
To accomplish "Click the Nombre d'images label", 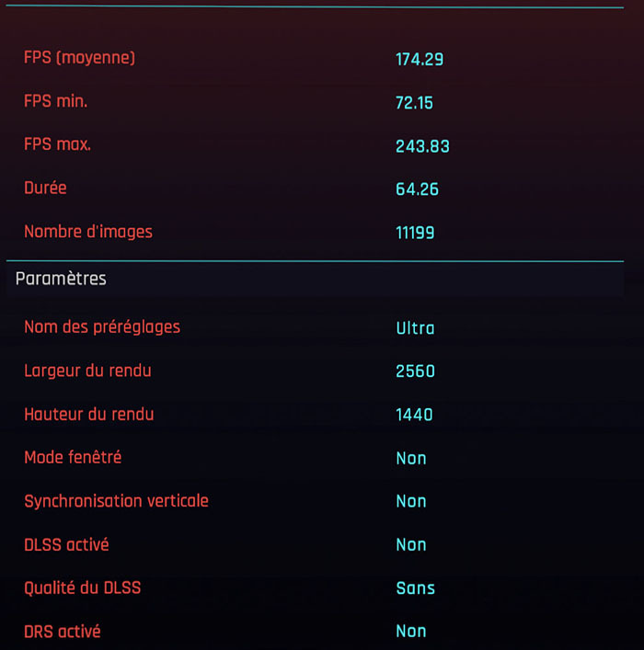I will tap(88, 232).
